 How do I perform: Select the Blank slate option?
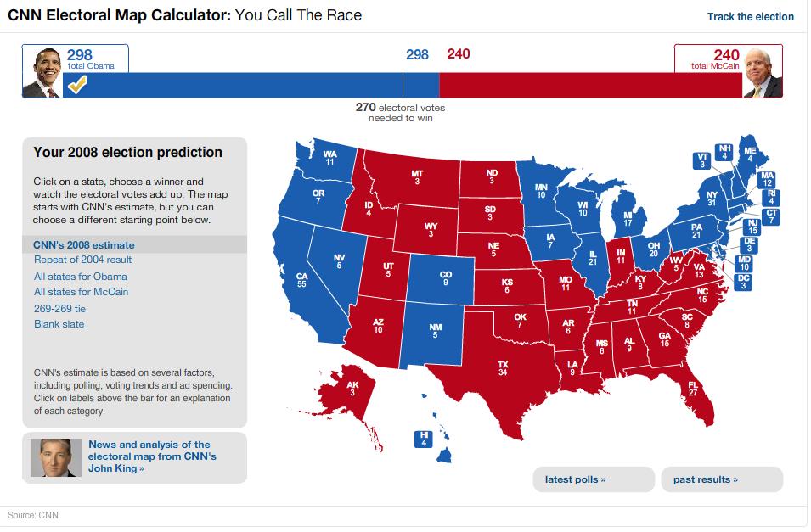59,325
